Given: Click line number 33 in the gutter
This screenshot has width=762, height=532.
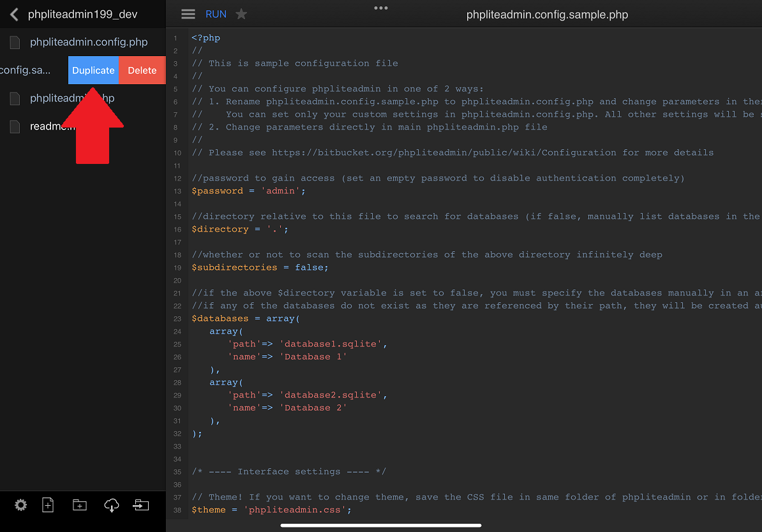Looking at the screenshot, I should (x=177, y=447).
